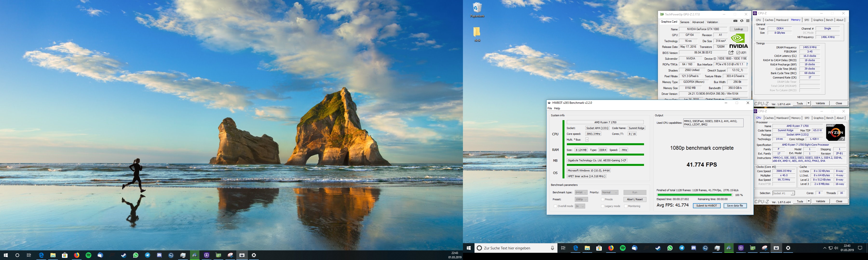868x260 pixels.
Task: Enable the Monitoring checkbox
Action: (x=626, y=206)
